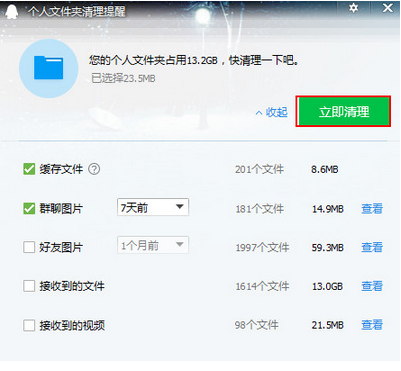Image resolution: width=401 pixels, height=371 pixels.
Task: Click the 59.3MB size value
Action: click(328, 248)
